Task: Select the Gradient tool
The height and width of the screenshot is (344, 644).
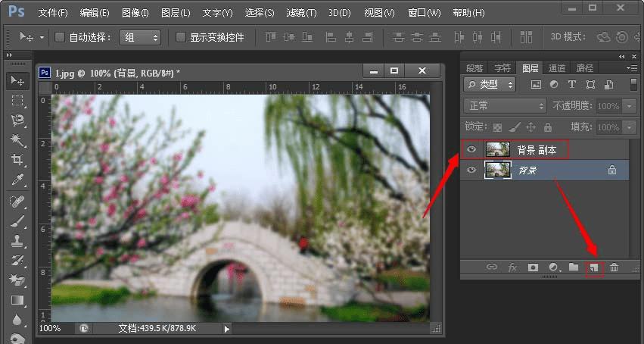Action: coord(17,300)
